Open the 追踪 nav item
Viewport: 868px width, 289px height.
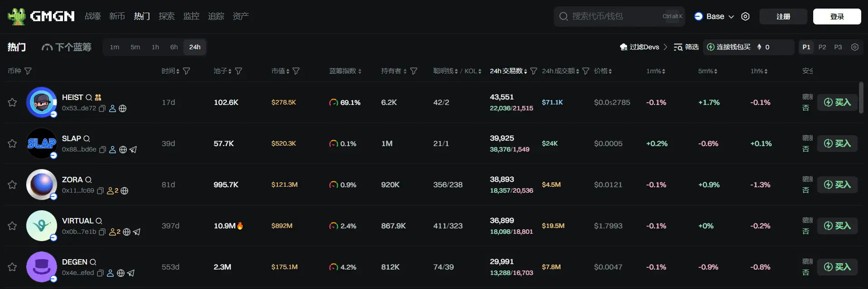(x=216, y=16)
